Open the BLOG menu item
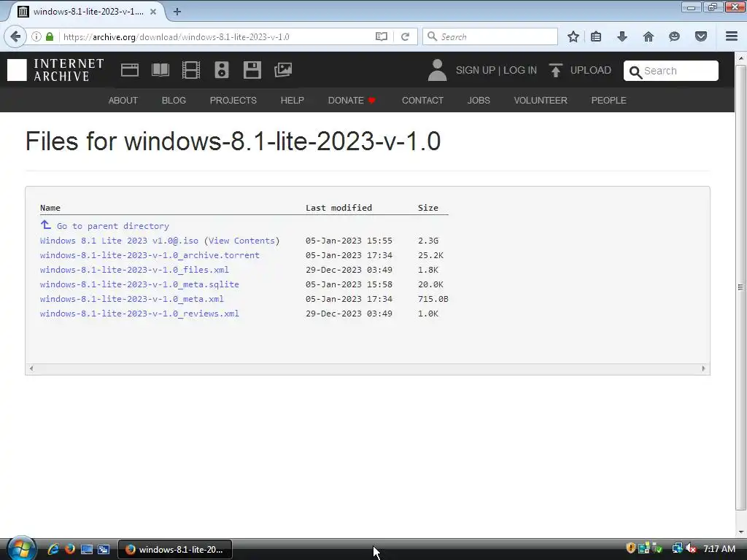This screenshot has width=747, height=560. click(174, 101)
